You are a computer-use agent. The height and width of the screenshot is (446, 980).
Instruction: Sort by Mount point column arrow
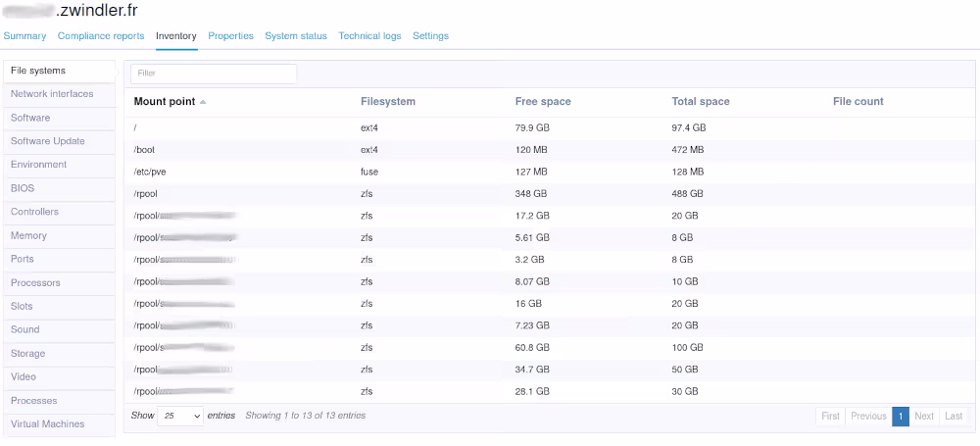tap(203, 102)
